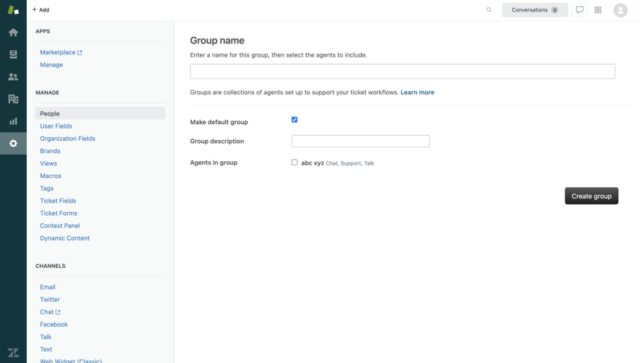Open Chat channel link
The width and height of the screenshot is (640, 363).
47,312
